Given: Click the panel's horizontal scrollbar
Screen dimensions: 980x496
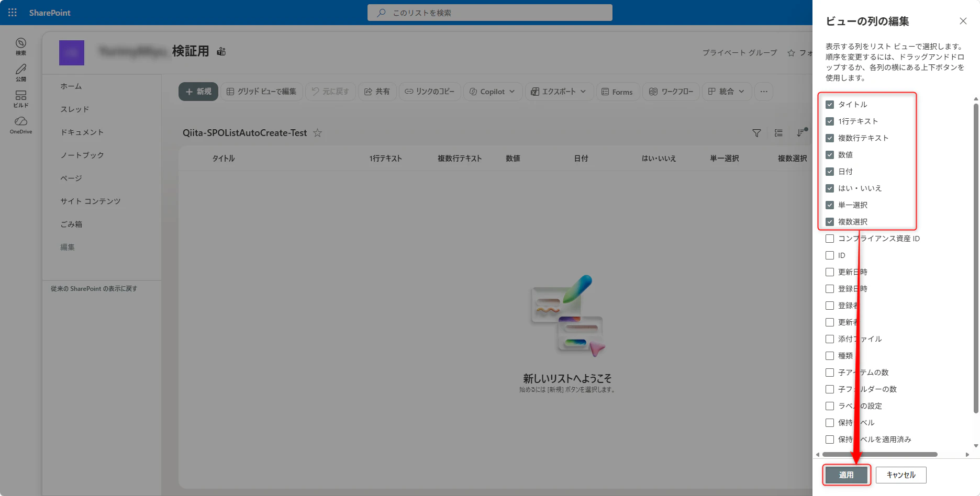Looking at the screenshot, I should [x=879, y=455].
